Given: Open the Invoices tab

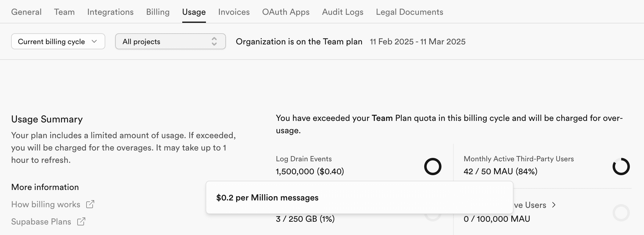Looking at the screenshot, I should click(x=234, y=12).
